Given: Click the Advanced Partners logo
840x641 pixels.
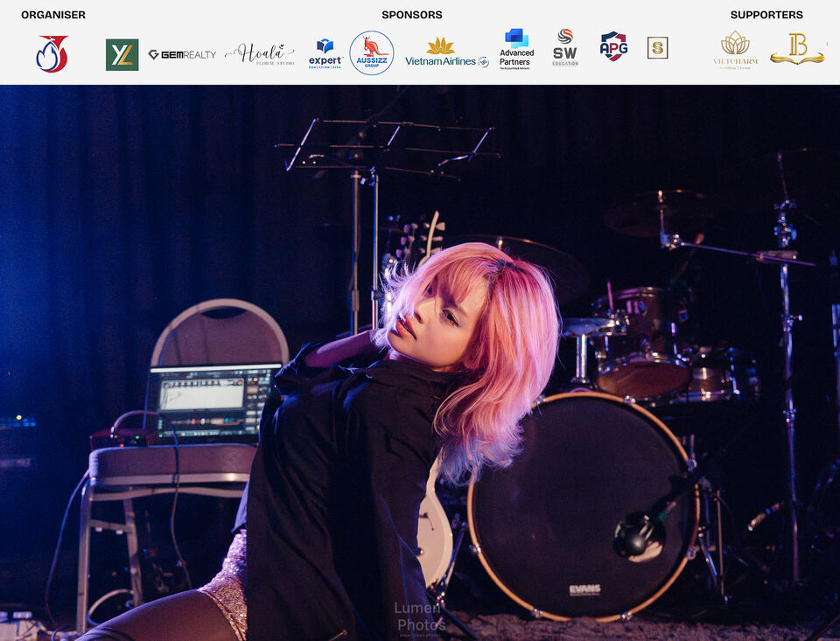Looking at the screenshot, I should [x=516, y=49].
